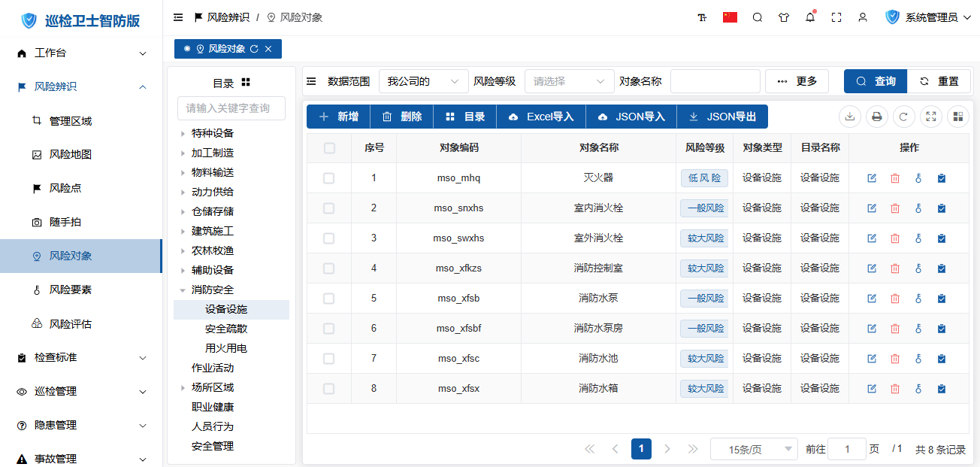Click the Excel导入 button
The image size is (980, 467).
[x=541, y=117]
